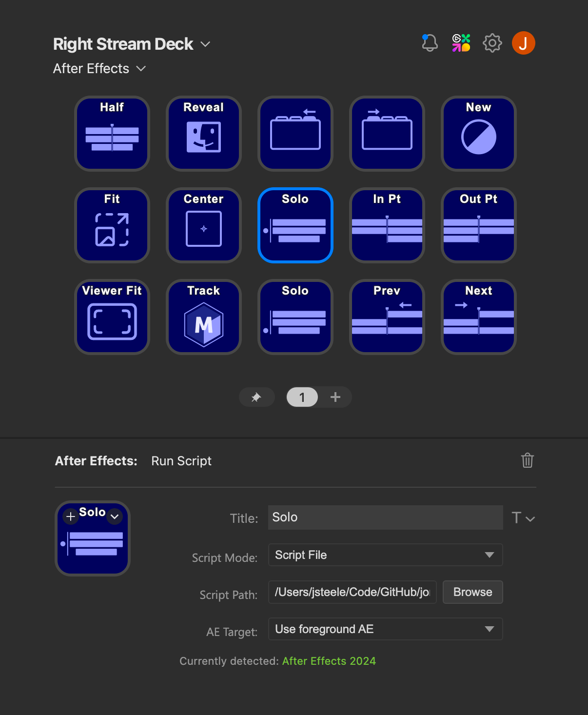Open Script Mode dropdown
588x715 pixels.
(386, 555)
